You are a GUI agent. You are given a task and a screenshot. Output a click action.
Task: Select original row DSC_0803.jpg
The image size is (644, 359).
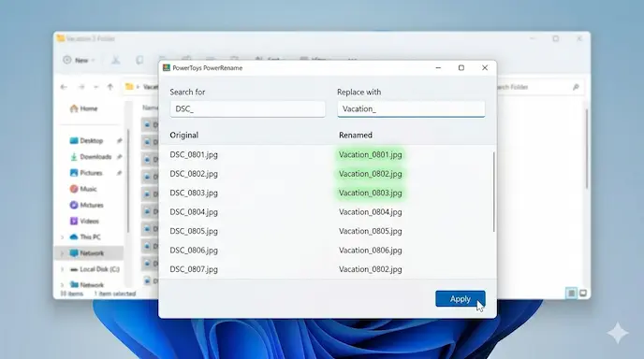pos(194,193)
